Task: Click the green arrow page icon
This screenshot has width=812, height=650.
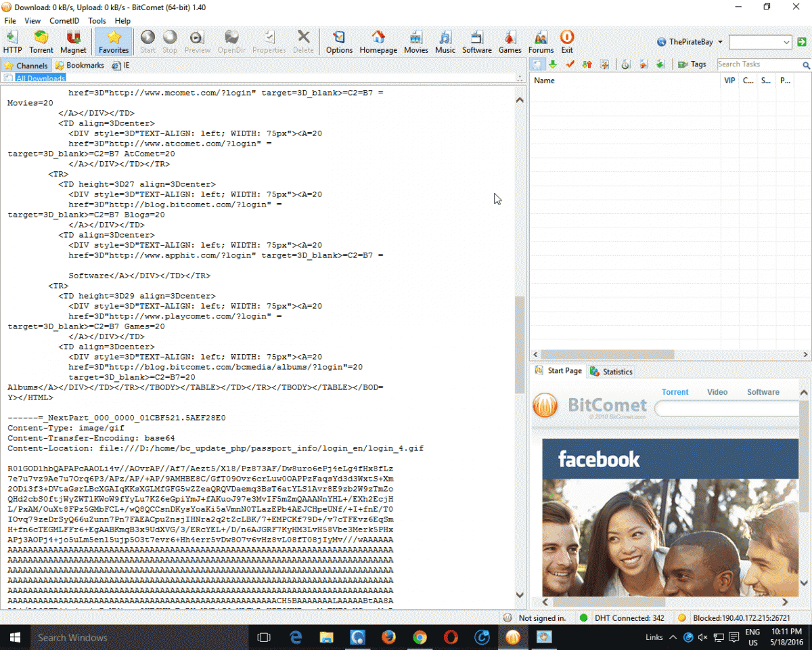Action: pyautogui.click(x=660, y=64)
